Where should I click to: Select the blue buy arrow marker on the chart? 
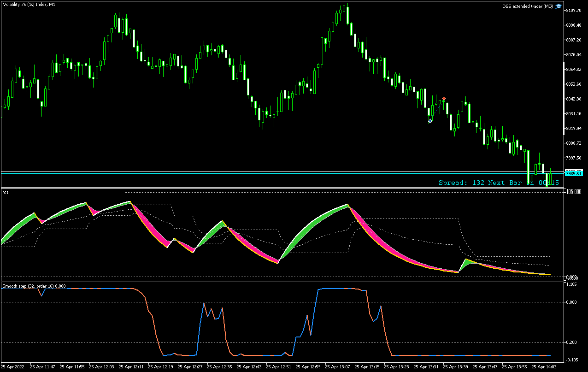click(x=429, y=120)
